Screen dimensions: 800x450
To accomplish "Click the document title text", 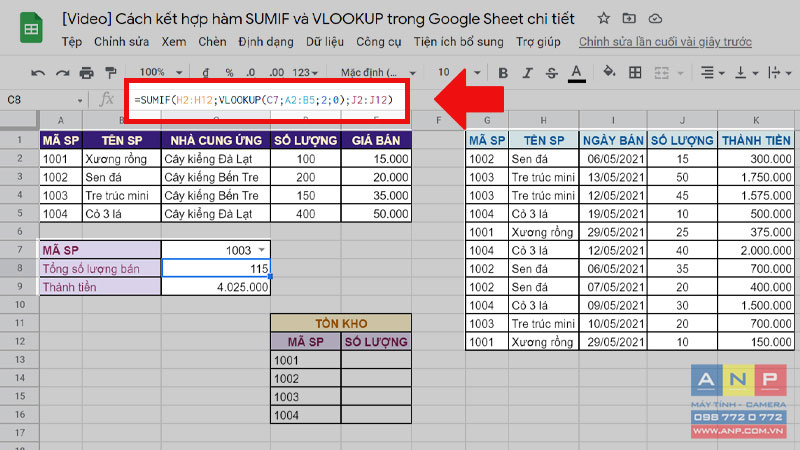I will point(318,19).
